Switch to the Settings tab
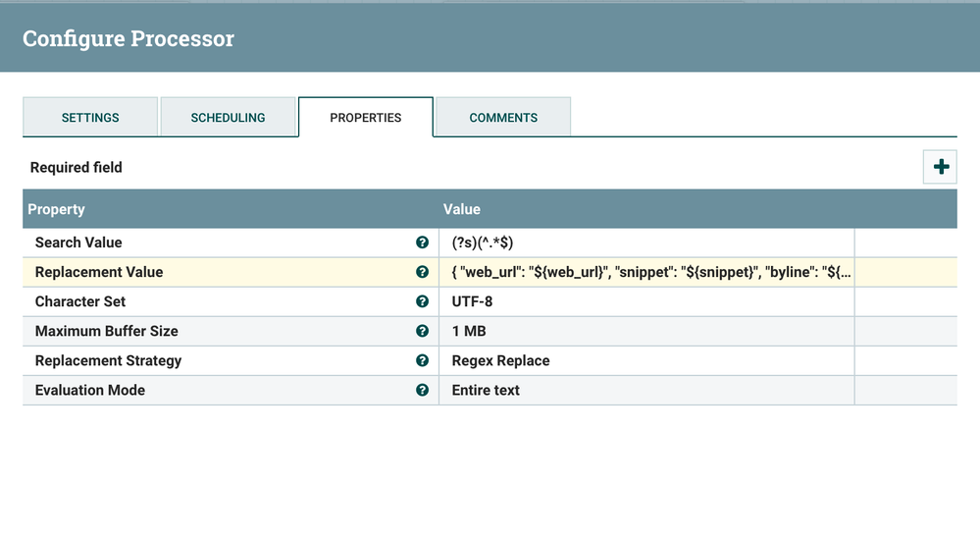This screenshot has width=980, height=538. pos(90,118)
